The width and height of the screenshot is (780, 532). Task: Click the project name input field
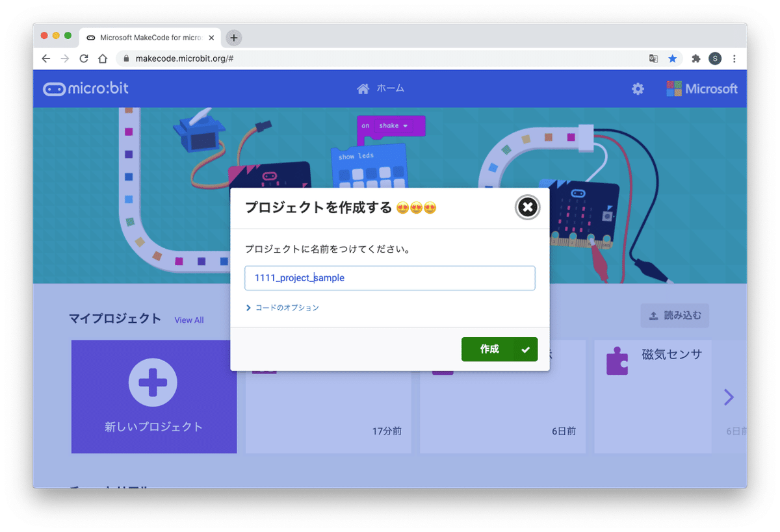390,278
